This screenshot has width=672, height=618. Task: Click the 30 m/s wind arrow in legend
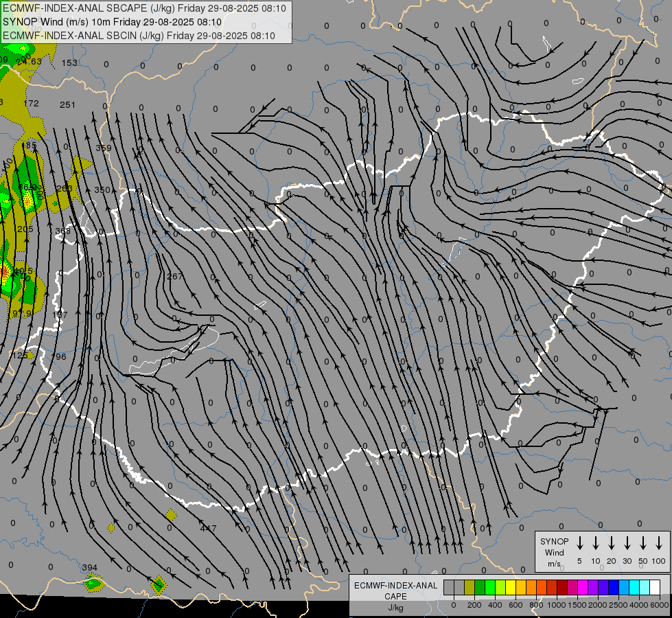coord(627,543)
